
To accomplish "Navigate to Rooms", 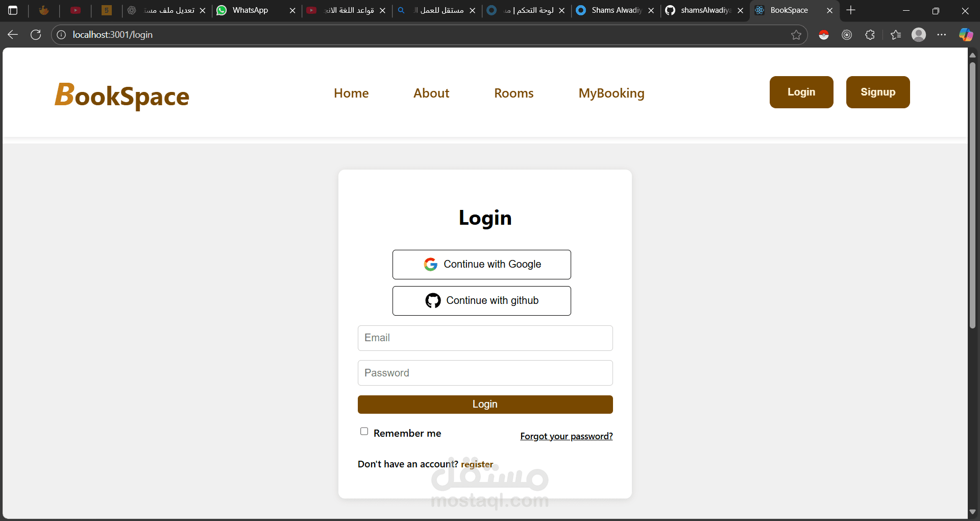I will [x=514, y=93].
